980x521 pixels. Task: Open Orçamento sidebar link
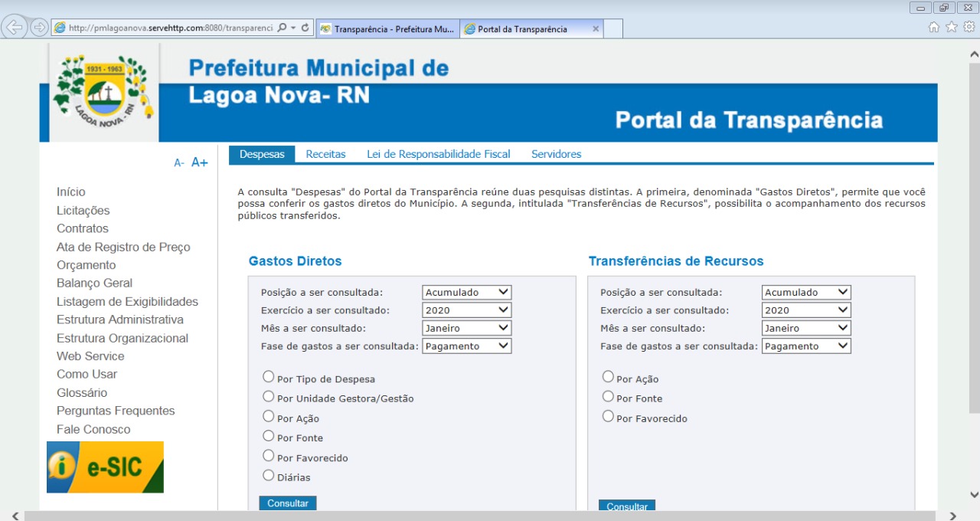87,265
